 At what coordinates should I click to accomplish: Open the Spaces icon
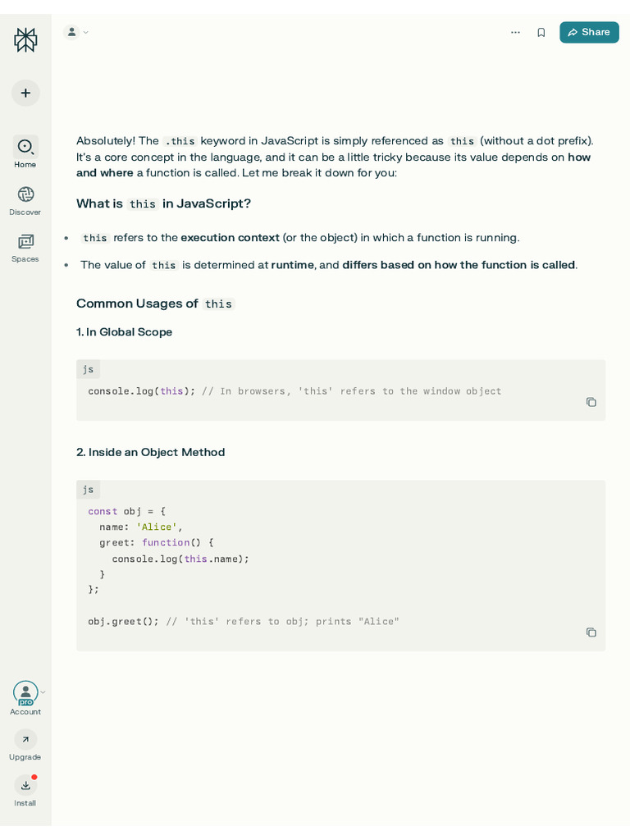click(25, 242)
